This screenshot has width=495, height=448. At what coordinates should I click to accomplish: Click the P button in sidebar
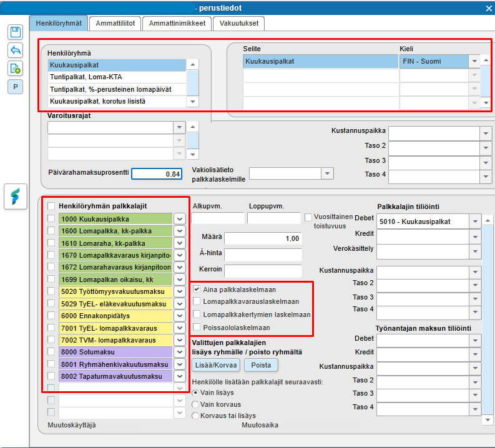[x=15, y=87]
